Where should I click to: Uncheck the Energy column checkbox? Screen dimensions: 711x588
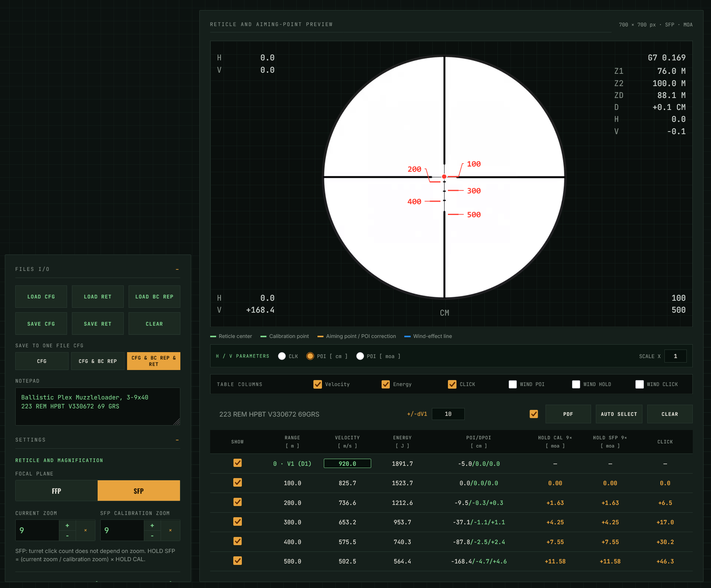(386, 384)
